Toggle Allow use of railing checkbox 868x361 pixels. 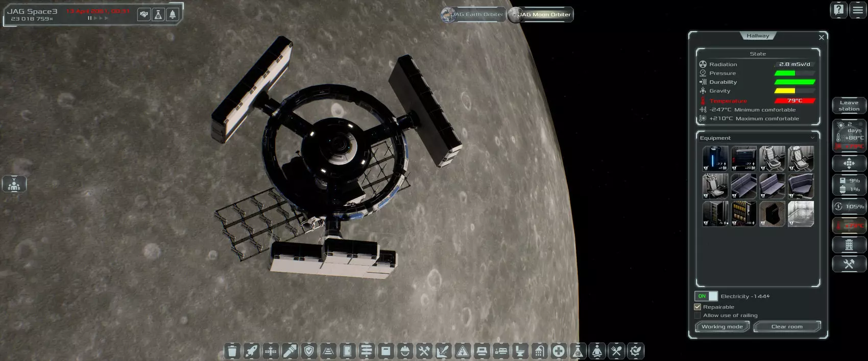point(697,316)
